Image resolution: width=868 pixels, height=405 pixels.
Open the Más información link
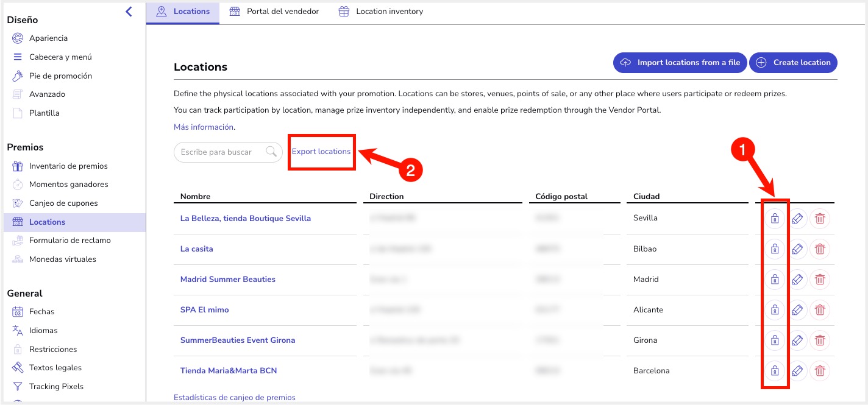tap(204, 127)
